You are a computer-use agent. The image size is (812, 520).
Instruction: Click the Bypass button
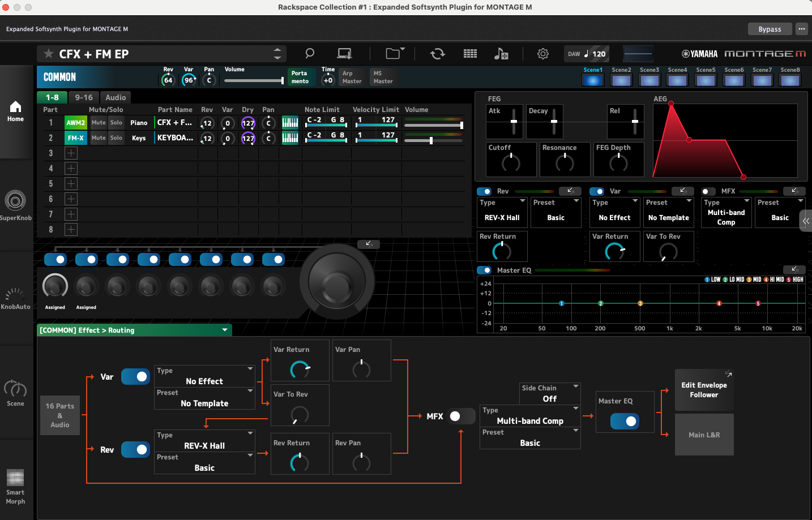[x=770, y=29]
